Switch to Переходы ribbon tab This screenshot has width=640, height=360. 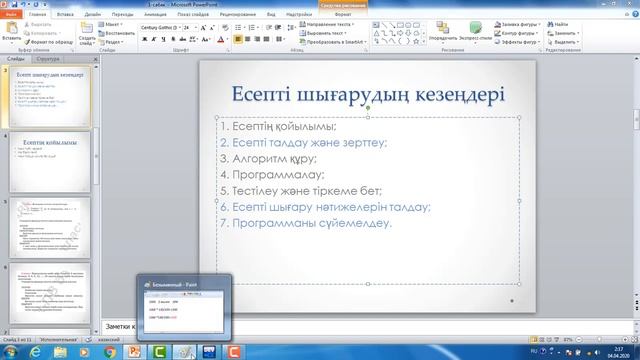pos(122,14)
